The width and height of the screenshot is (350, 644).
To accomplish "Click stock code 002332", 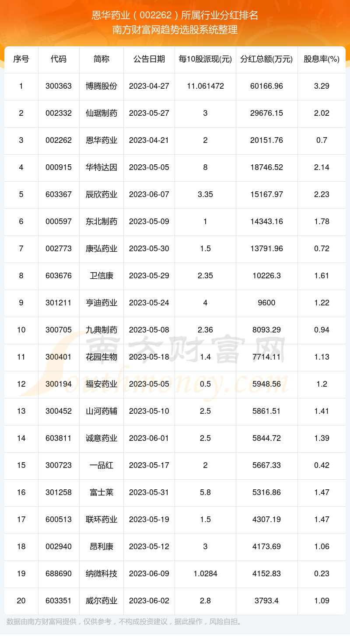I will click(59, 113).
